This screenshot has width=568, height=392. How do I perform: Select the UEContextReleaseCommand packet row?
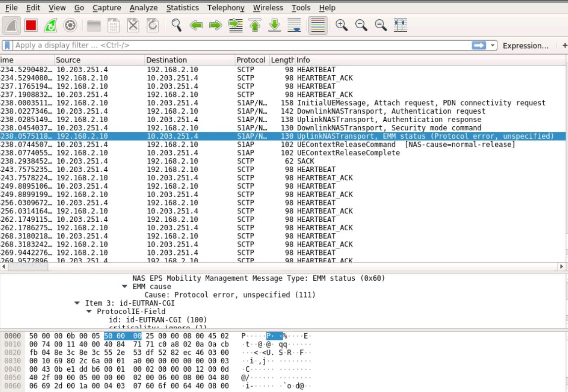tap(198, 145)
